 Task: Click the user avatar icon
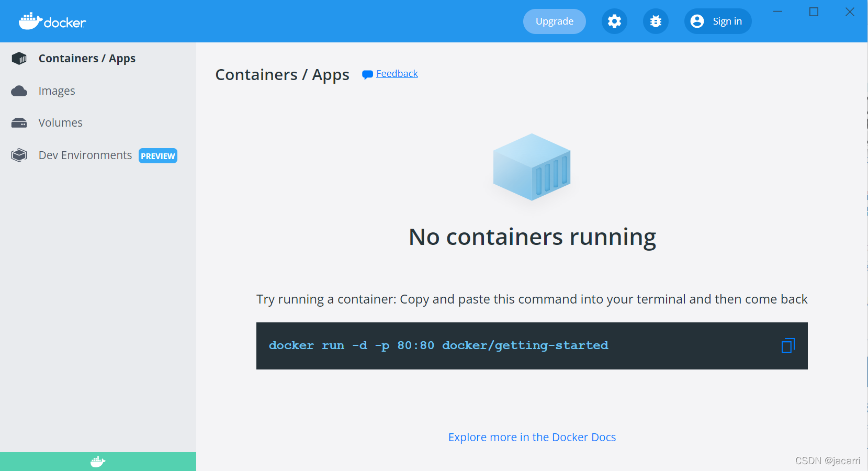[697, 21]
